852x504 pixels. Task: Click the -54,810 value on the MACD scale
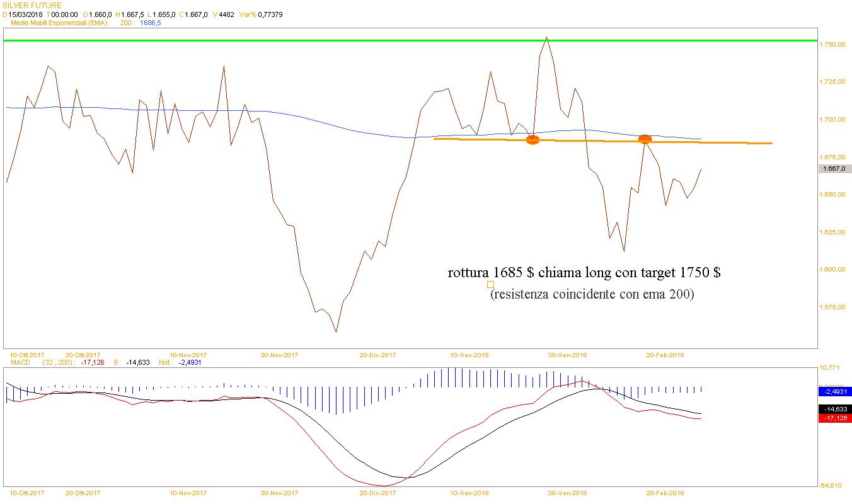(x=829, y=486)
